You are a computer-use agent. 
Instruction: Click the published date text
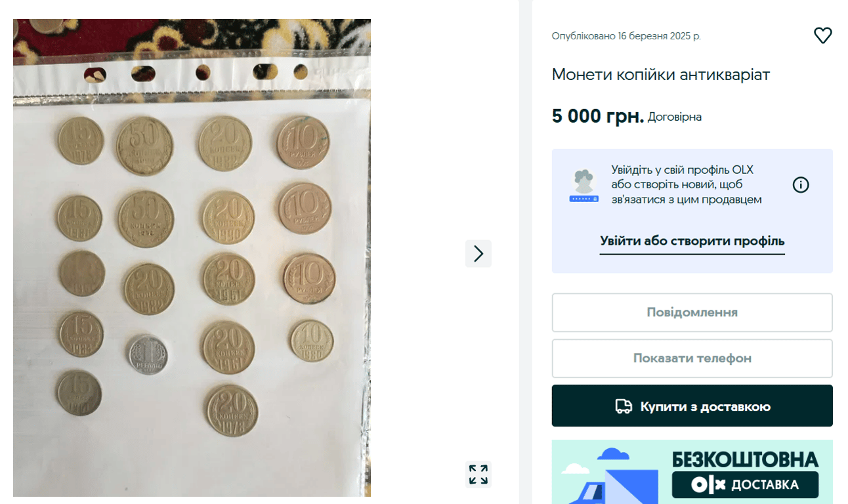(x=625, y=36)
